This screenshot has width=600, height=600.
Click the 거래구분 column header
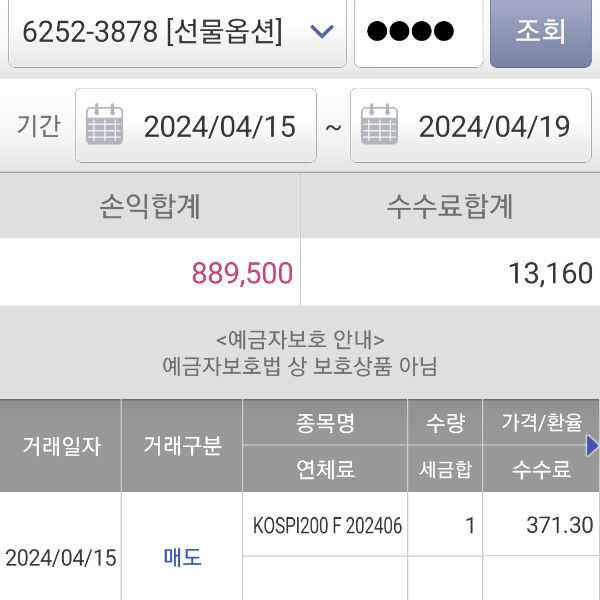click(x=182, y=446)
